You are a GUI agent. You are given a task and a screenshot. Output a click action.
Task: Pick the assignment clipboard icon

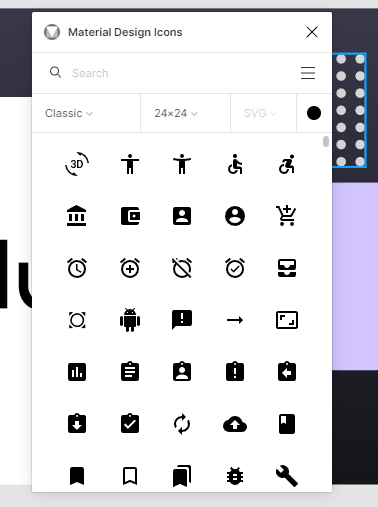coord(130,371)
